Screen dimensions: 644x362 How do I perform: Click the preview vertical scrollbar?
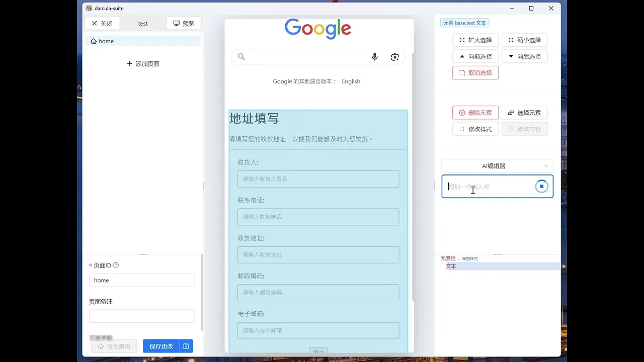413,176
